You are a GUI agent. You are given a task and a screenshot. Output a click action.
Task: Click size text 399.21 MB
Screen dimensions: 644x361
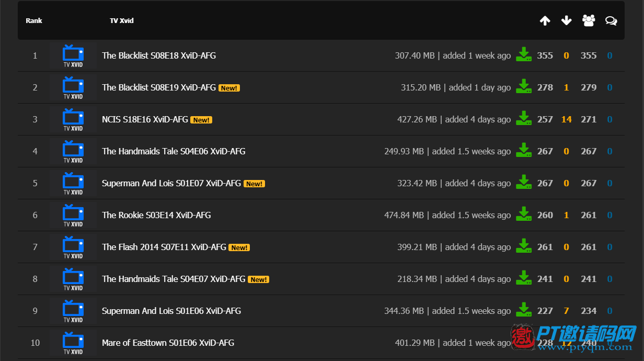(x=417, y=247)
